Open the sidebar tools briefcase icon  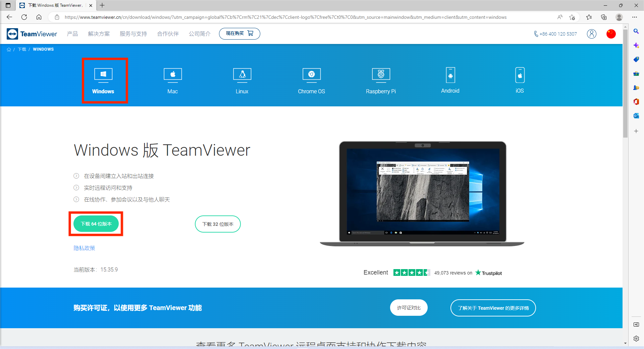[x=636, y=73]
